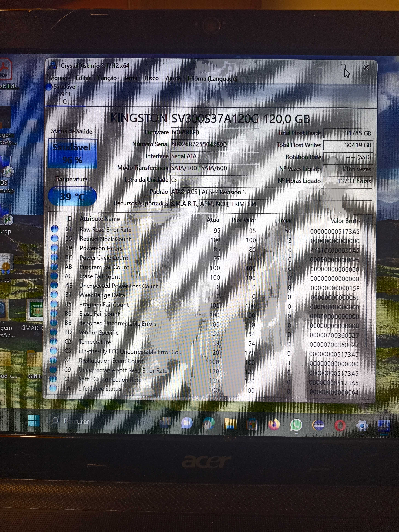Open Microsoft Edge from the taskbar

click(x=208, y=423)
